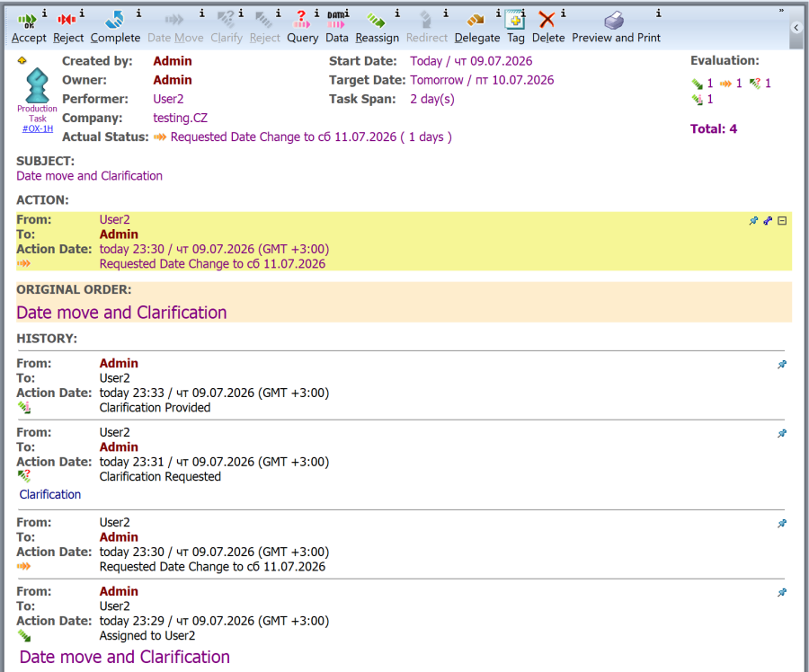Screen dimensions: 809x672
Task: Click the first pin icon in the yellow ACTION row
Action: (753, 221)
